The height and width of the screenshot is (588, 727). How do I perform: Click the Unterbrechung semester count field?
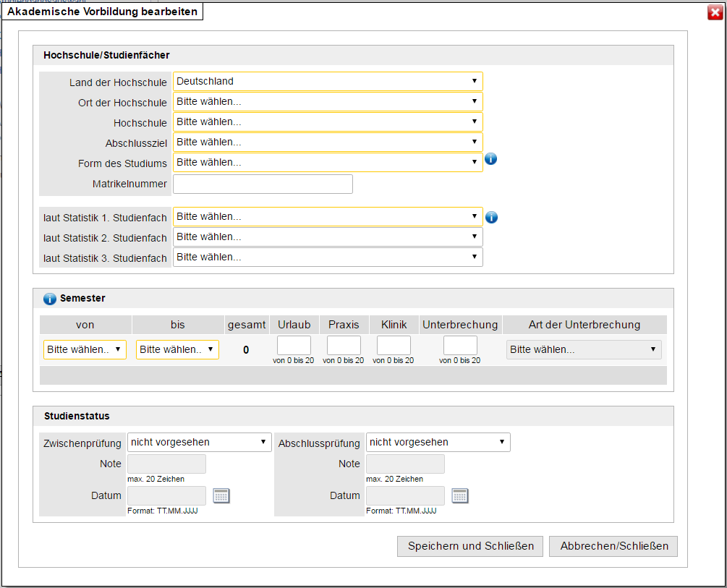(460, 346)
